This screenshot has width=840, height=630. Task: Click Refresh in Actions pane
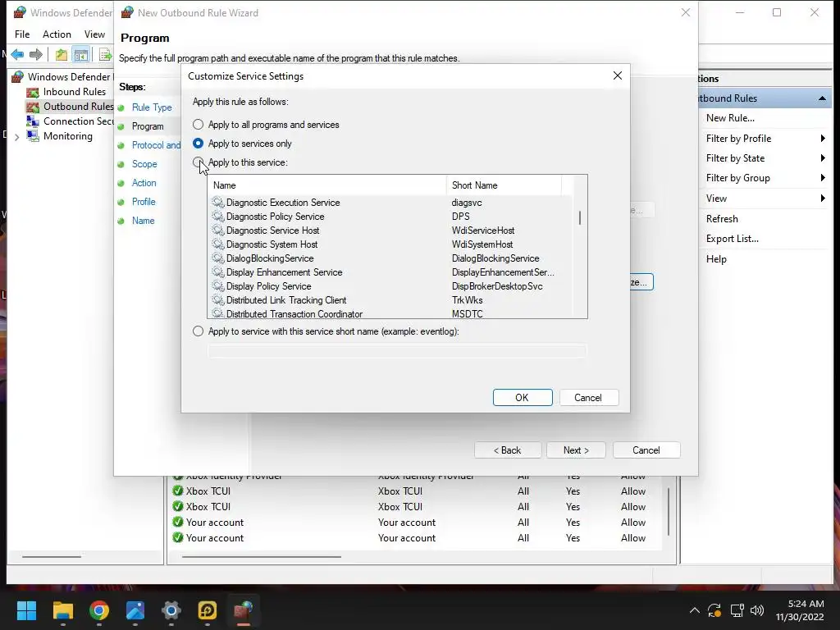pos(722,218)
